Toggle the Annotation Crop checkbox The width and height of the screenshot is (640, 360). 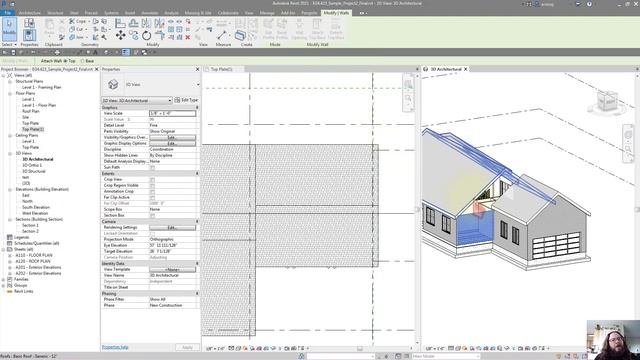point(152,192)
